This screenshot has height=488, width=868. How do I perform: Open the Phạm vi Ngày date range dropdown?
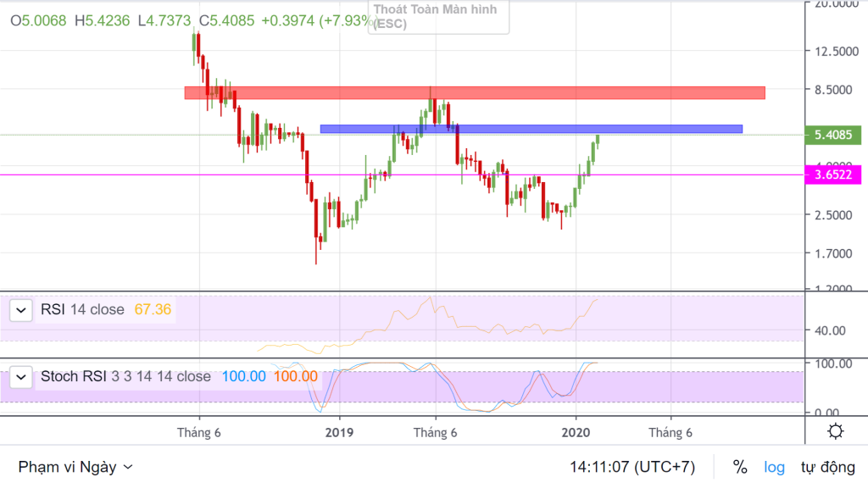tap(75, 467)
